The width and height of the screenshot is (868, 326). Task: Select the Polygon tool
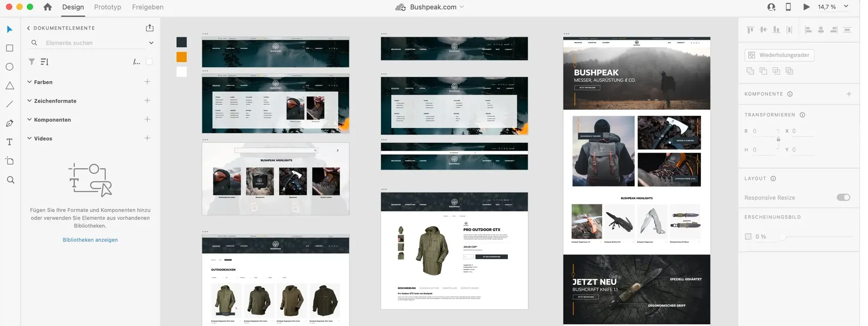(x=10, y=85)
